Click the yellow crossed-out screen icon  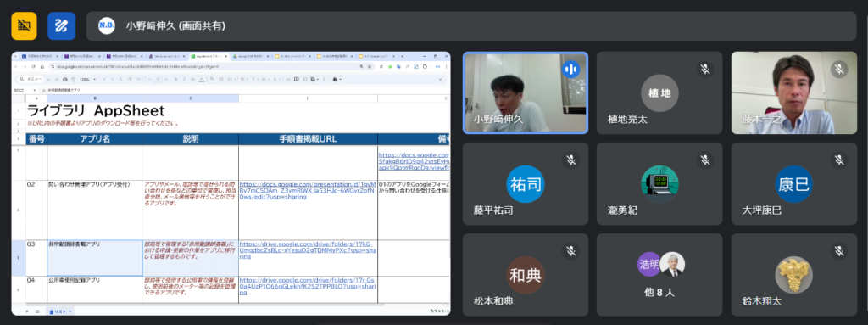coord(25,26)
